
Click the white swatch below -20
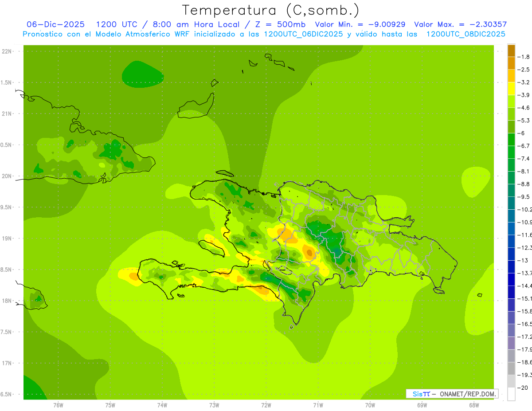511,394
